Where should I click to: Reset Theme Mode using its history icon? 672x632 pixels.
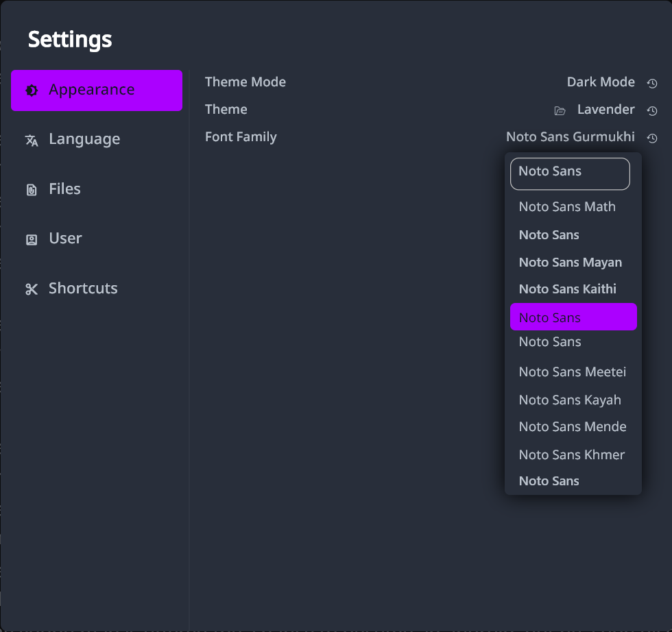click(x=652, y=83)
